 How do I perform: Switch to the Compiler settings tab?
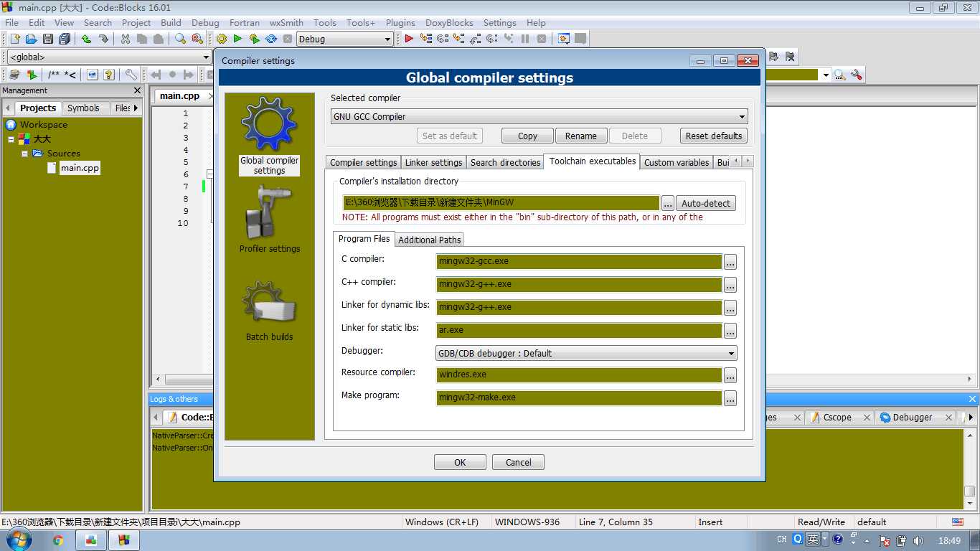[363, 162]
